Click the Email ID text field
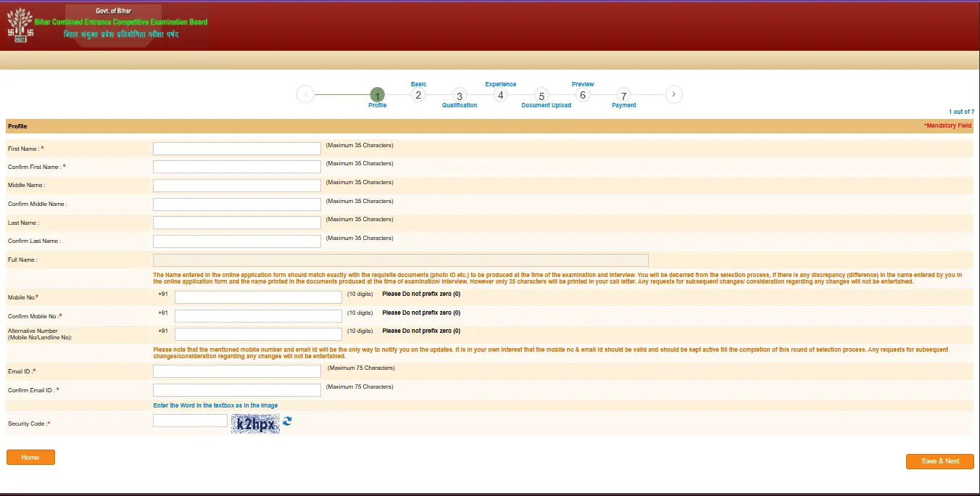Image resolution: width=980 pixels, height=496 pixels. click(x=237, y=371)
